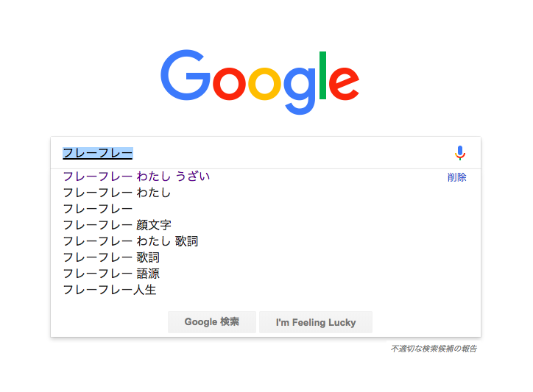Open 不適切な検索候補の報告 link
Viewport: 533px width, 392px height.
click(x=434, y=349)
